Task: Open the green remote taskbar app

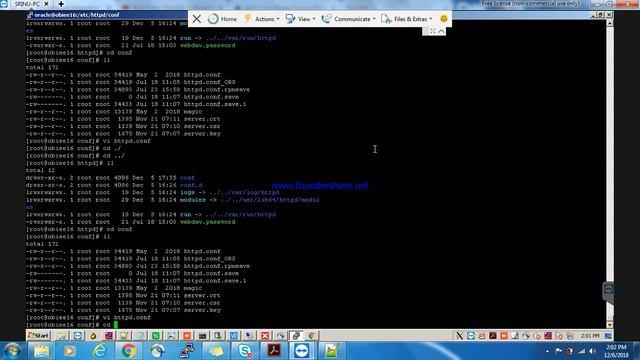Action: pyautogui.click(x=156, y=336)
